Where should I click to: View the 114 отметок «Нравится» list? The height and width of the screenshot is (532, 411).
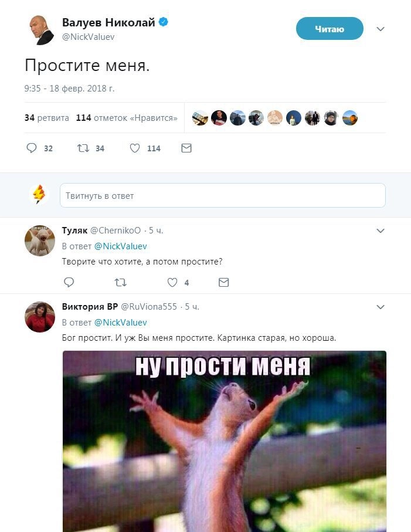[x=127, y=118]
